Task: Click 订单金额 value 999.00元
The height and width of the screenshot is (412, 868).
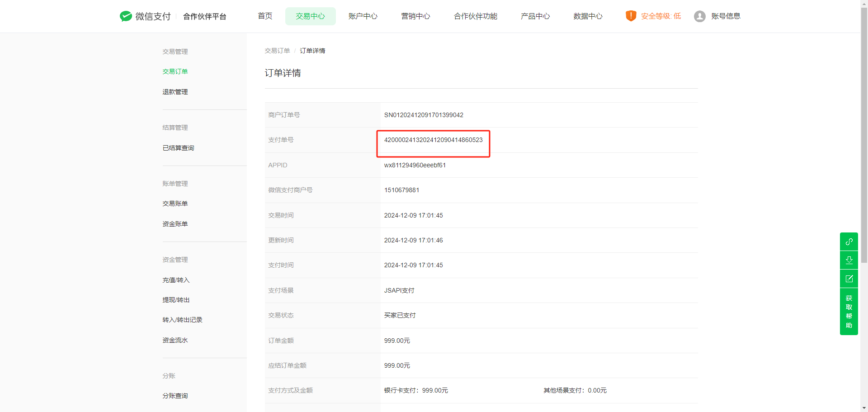Action: tap(397, 341)
